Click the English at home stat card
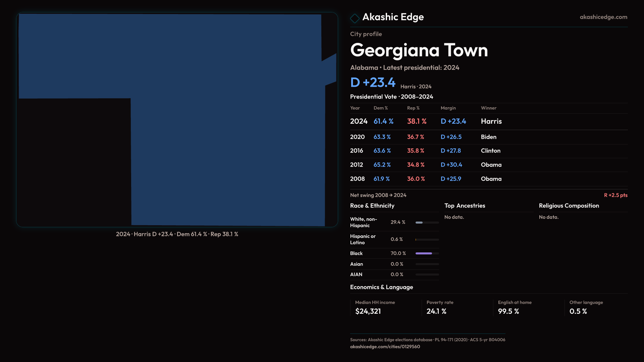 click(x=528, y=307)
